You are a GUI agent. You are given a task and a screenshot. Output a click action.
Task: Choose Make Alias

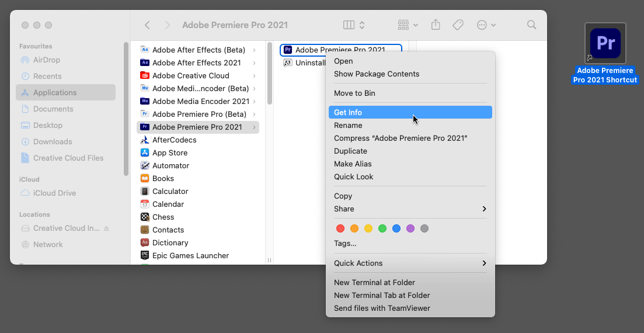(x=410, y=164)
